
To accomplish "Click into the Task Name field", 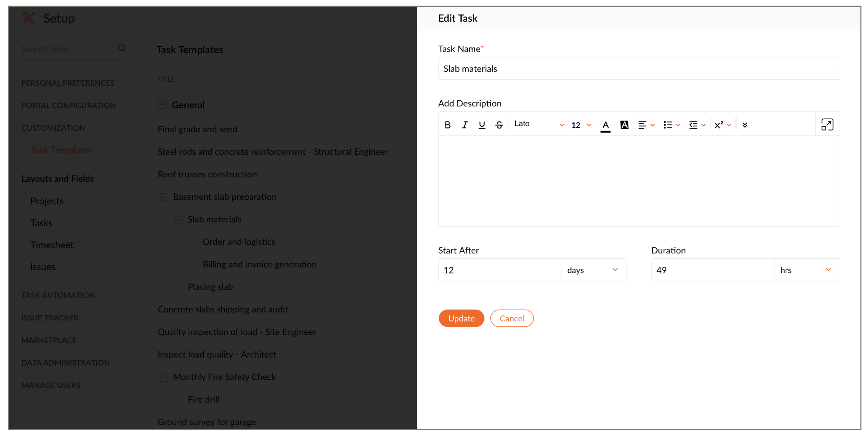I will click(x=639, y=69).
